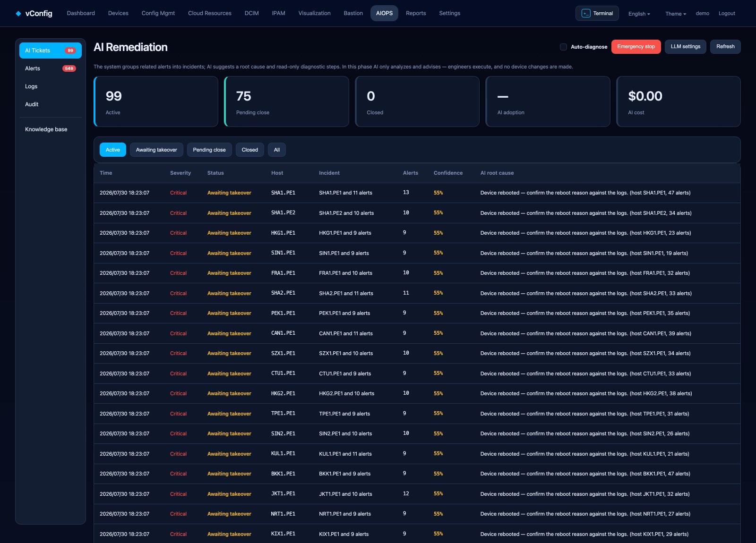Click Awaiting takeover status in CTU1.PE1 row
The width and height of the screenshot is (756, 543).
[229, 373]
